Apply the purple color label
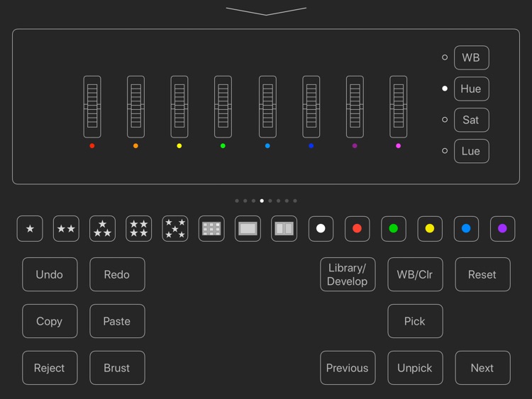Image resolution: width=532 pixels, height=399 pixels. (x=502, y=228)
